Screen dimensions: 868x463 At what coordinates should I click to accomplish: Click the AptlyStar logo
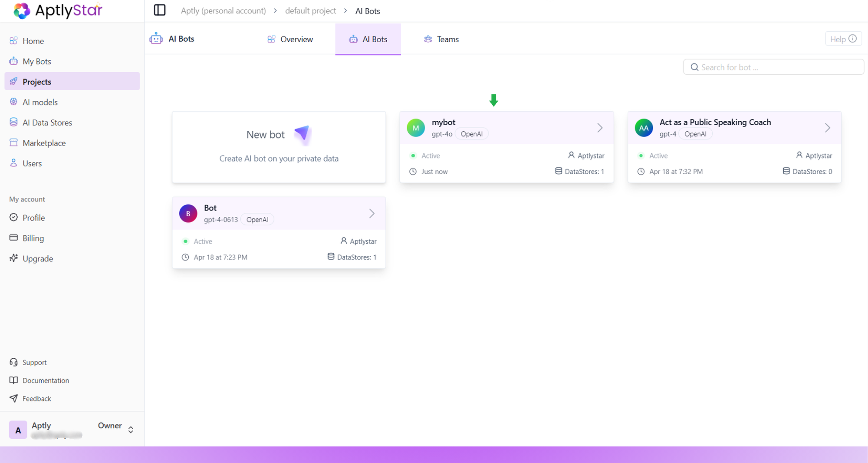click(x=58, y=10)
